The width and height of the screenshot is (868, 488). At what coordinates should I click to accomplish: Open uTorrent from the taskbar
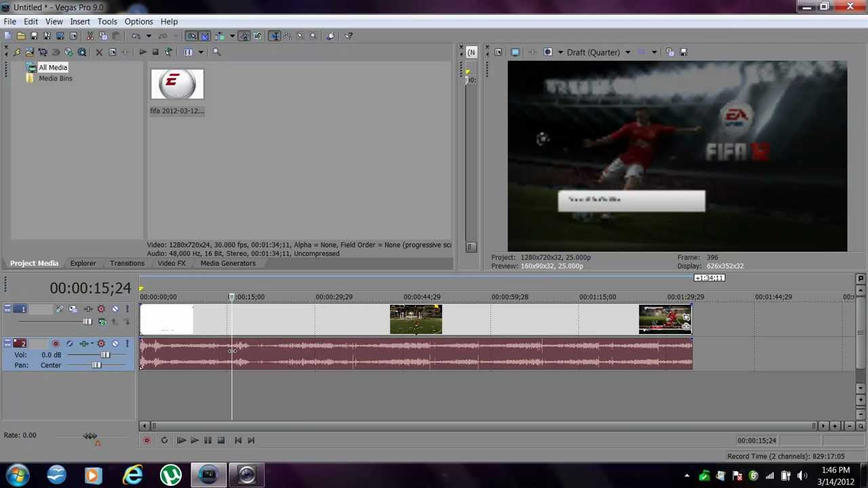(170, 474)
